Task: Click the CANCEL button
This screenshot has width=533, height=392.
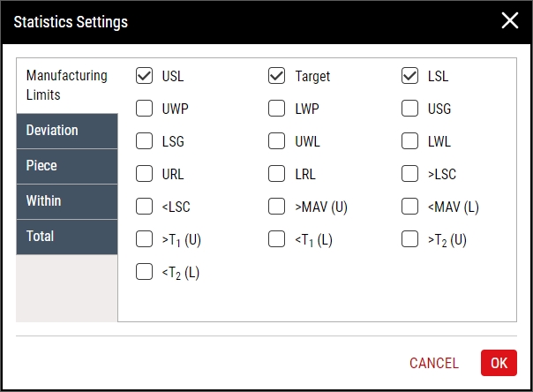Action: pos(434,363)
